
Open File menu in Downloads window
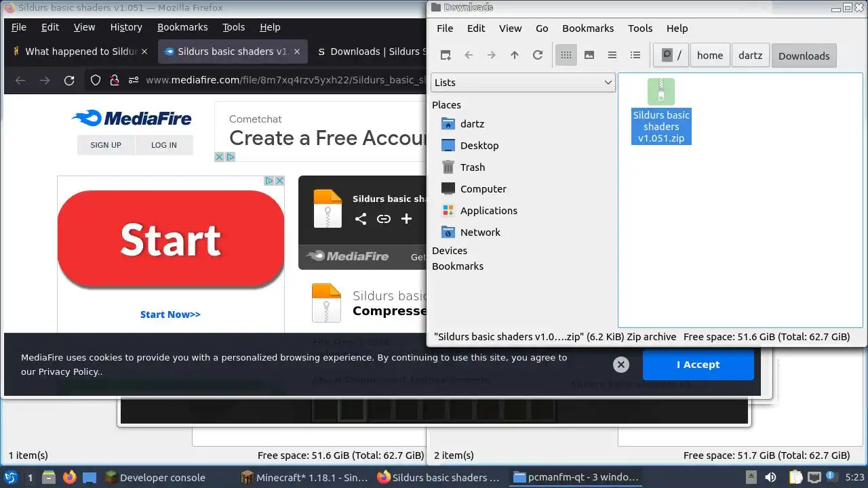point(445,28)
